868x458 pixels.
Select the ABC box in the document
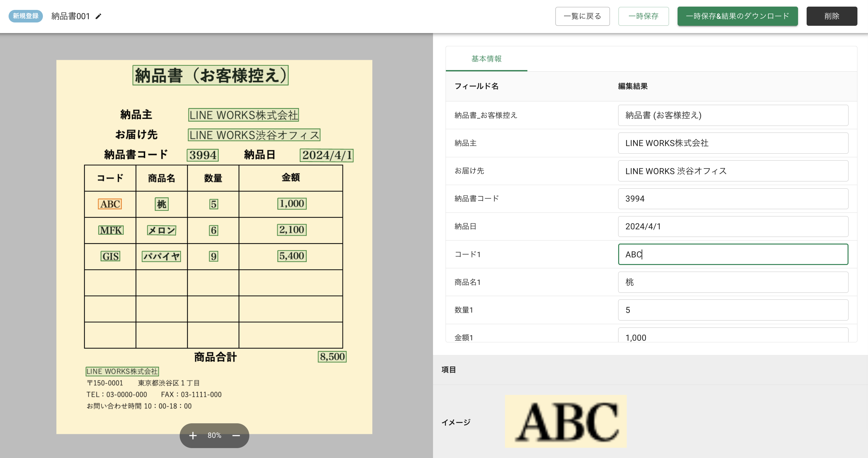click(110, 204)
